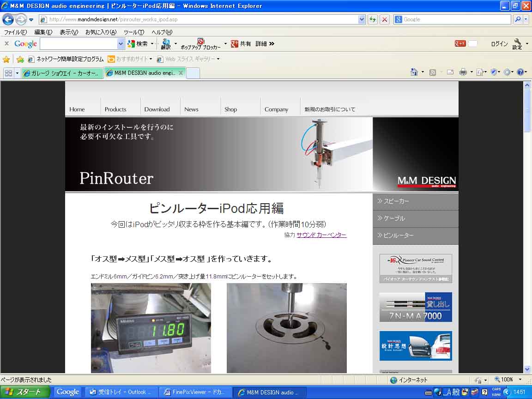
Task: Click the magnifier search button beside Google box
Action: tap(518, 19)
